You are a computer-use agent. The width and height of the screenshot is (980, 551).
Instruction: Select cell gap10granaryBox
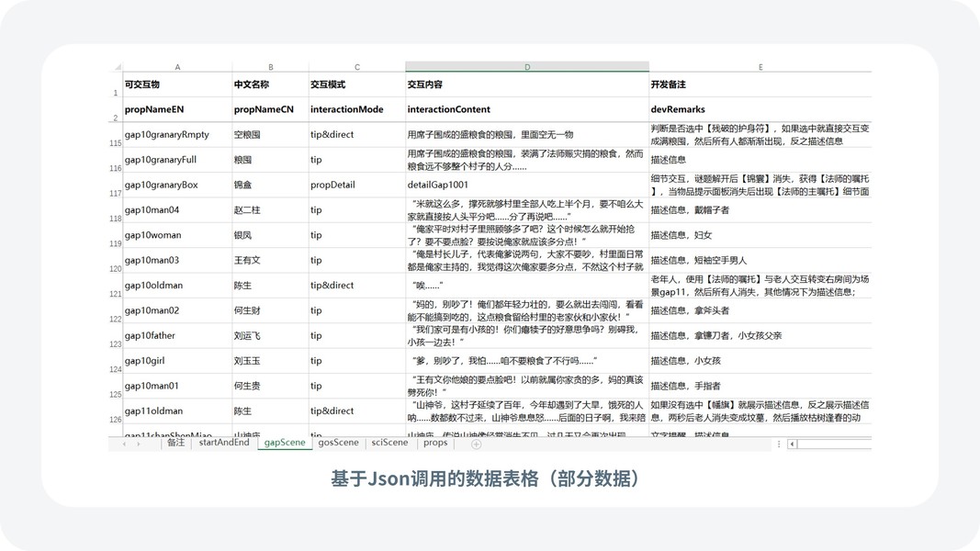[x=177, y=185]
